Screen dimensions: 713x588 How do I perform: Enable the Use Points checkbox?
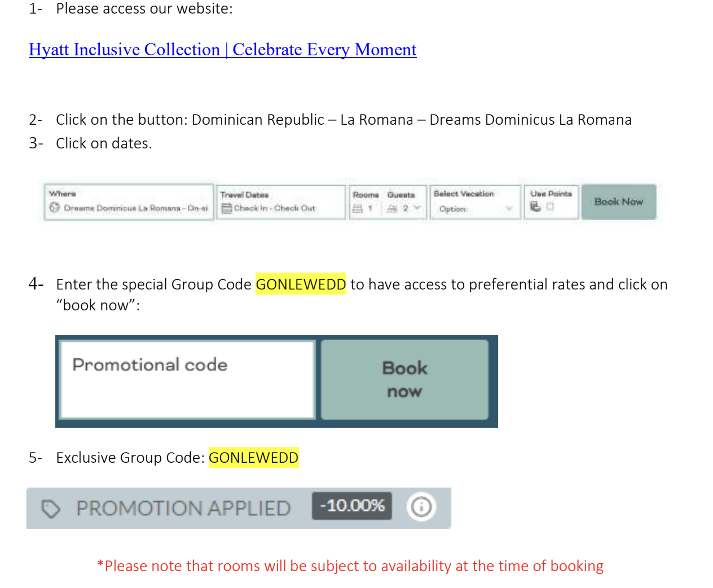pyautogui.click(x=550, y=207)
